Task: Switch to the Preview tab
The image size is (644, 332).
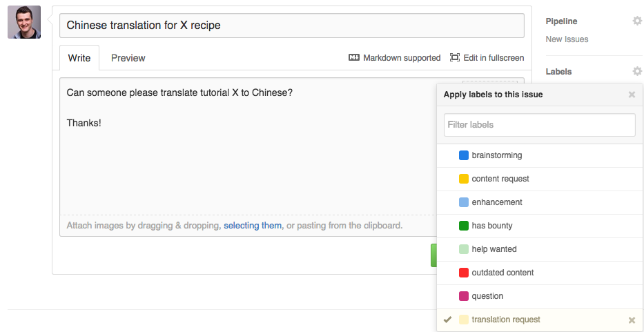Action: (128, 58)
